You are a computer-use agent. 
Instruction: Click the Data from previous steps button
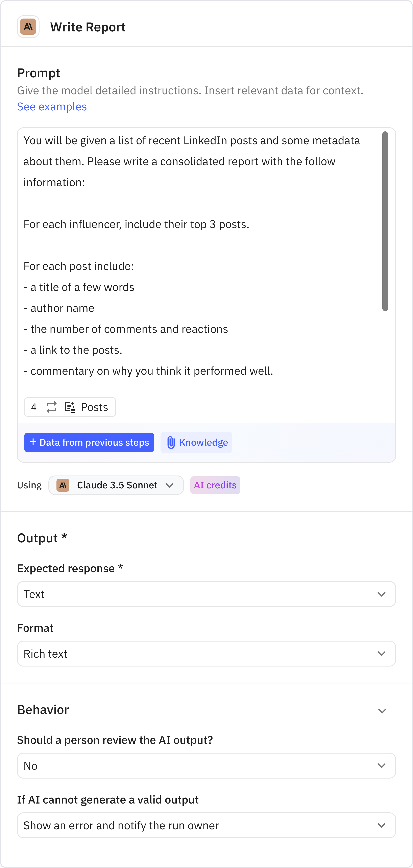[89, 442]
